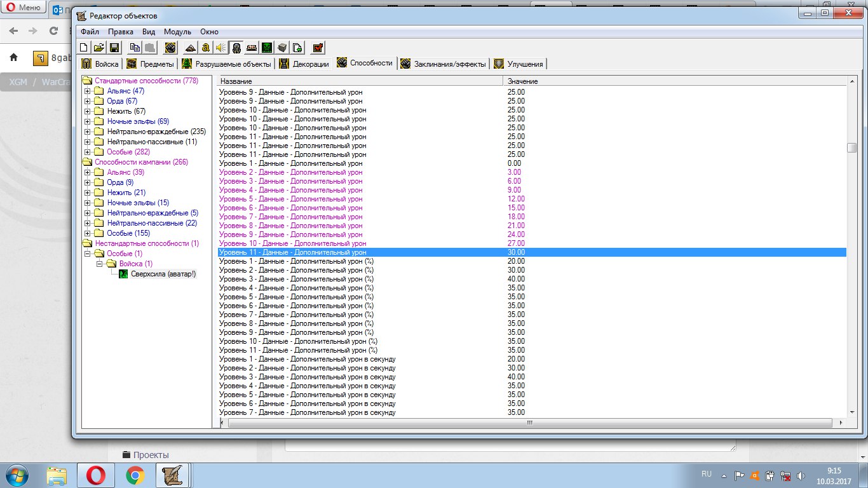Expand the Нейтрально-враждебные (235) folder
Screen dimensions: 868x488
pyautogui.click(x=88, y=132)
